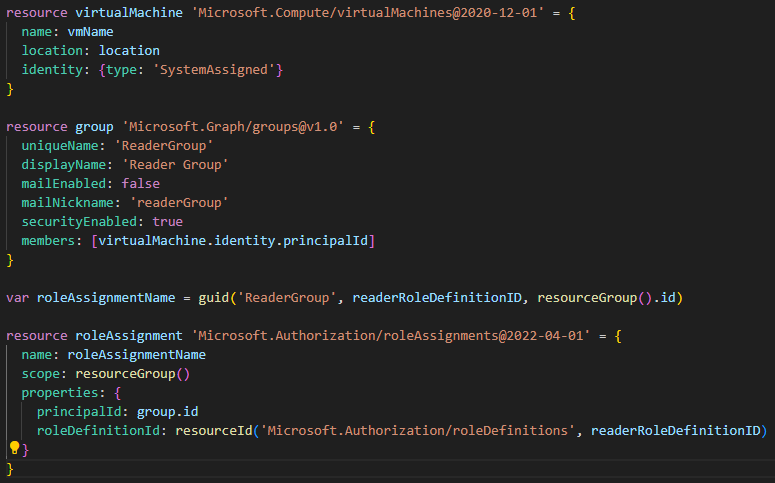Screen dimensions: 775x483
Task: Click the 'identity' property key
Action: 52,70
